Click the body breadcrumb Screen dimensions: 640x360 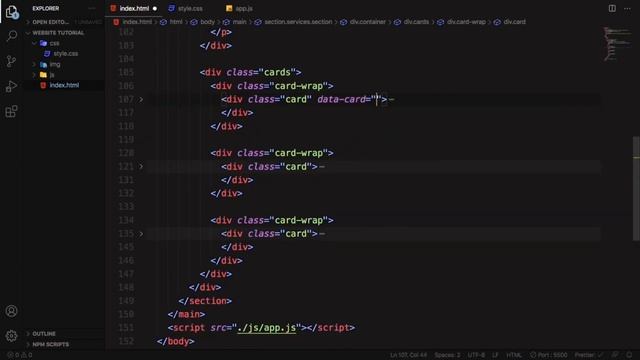click(x=207, y=22)
